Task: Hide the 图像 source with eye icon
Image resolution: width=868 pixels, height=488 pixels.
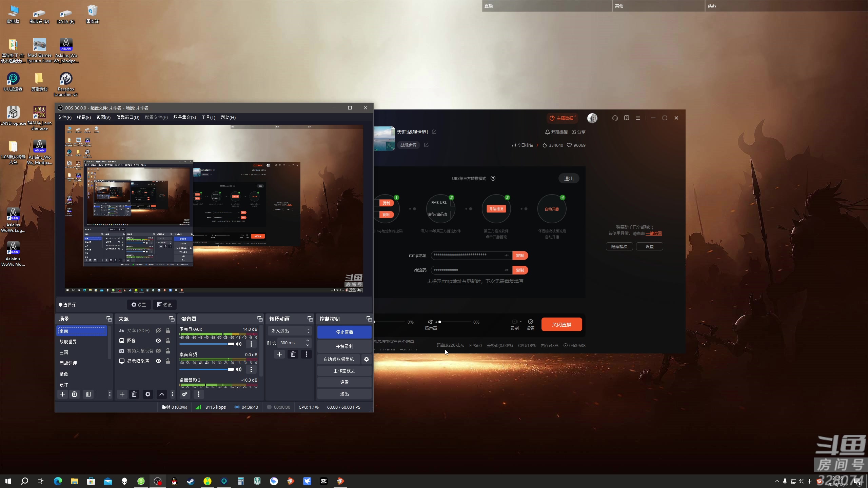Action: click(158, 341)
